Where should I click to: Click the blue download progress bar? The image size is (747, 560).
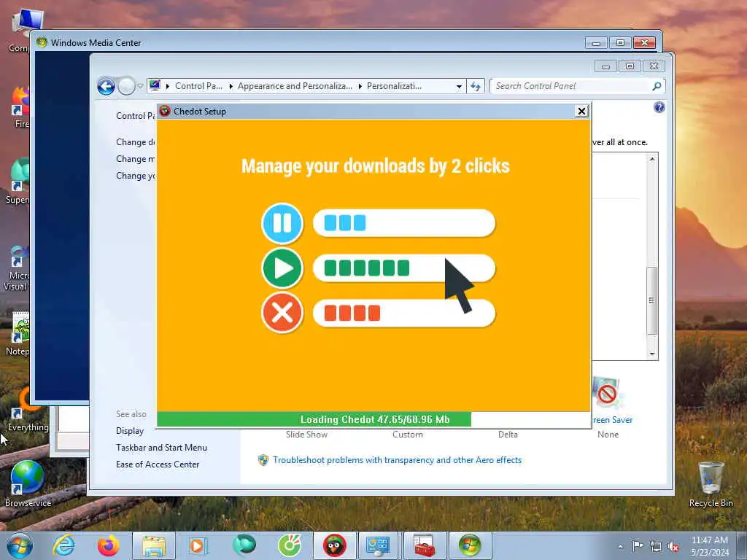tap(404, 223)
